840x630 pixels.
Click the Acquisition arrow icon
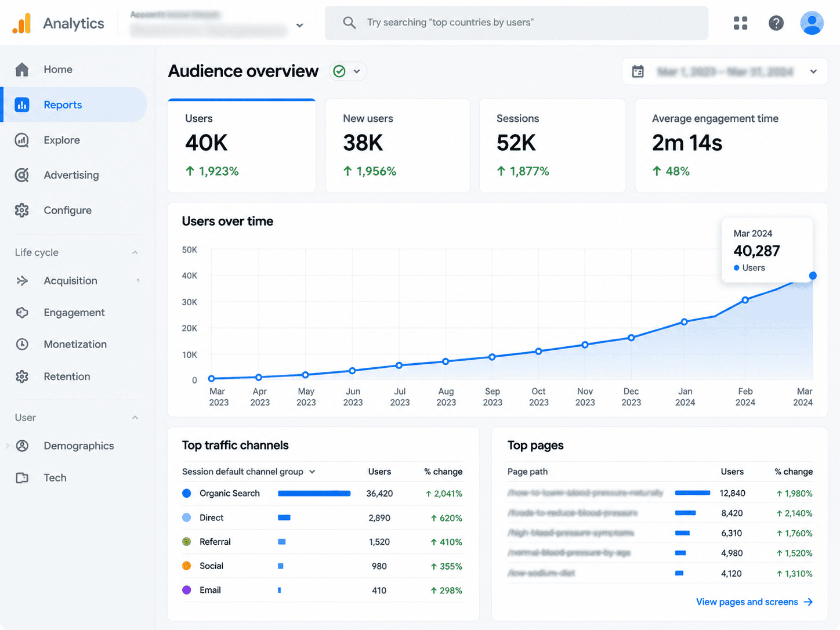(22, 281)
